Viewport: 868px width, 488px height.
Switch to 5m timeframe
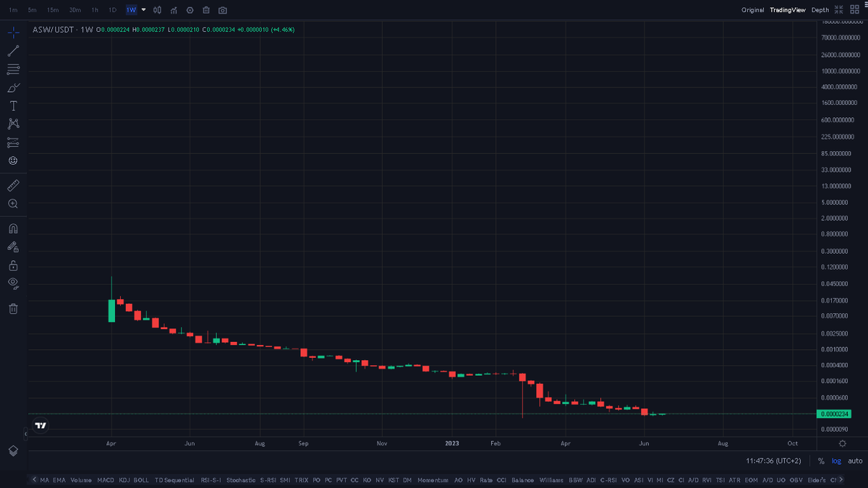click(33, 10)
